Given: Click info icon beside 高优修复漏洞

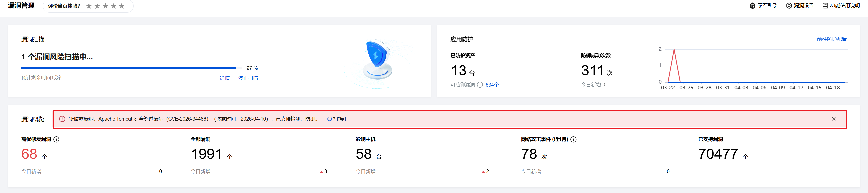Looking at the screenshot, I should (56, 139).
